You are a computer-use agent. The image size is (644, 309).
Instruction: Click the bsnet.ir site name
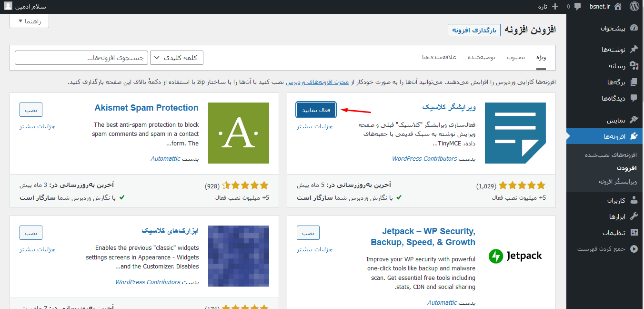click(x=599, y=7)
